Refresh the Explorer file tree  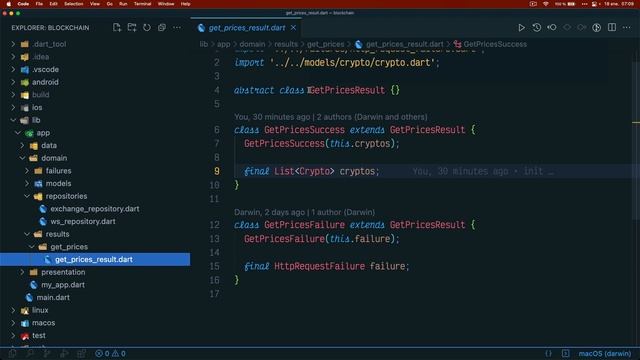(x=147, y=27)
